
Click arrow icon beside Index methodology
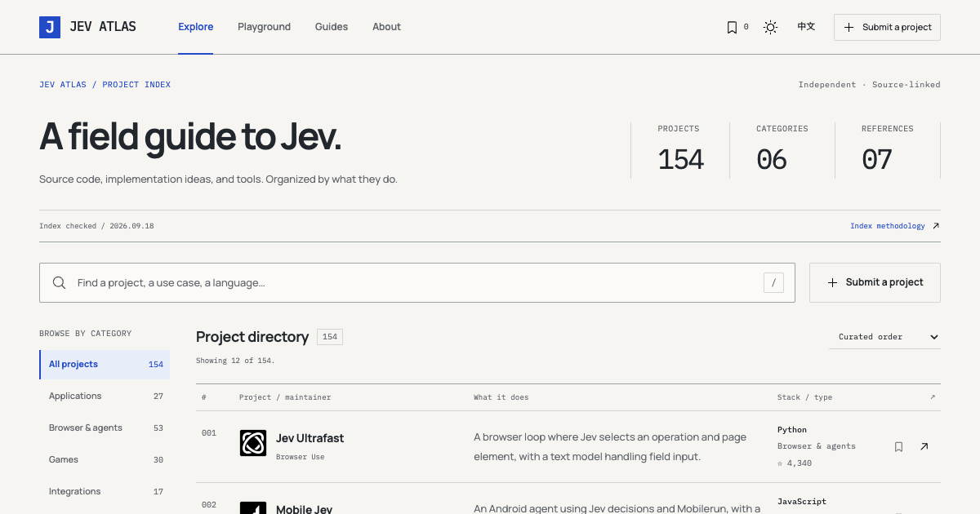(936, 226)
